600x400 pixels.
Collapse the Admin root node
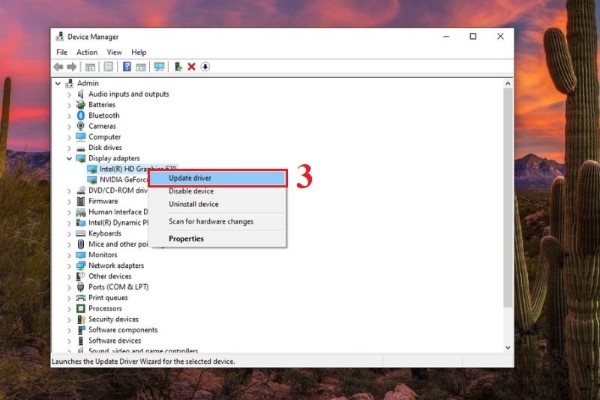(58, 83)
